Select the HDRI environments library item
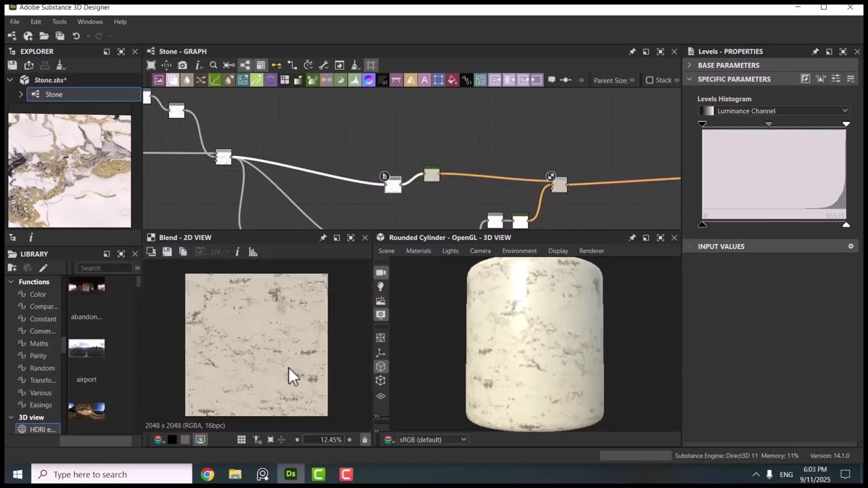This screenshot has height=488, width=868. tap(39, 429)
